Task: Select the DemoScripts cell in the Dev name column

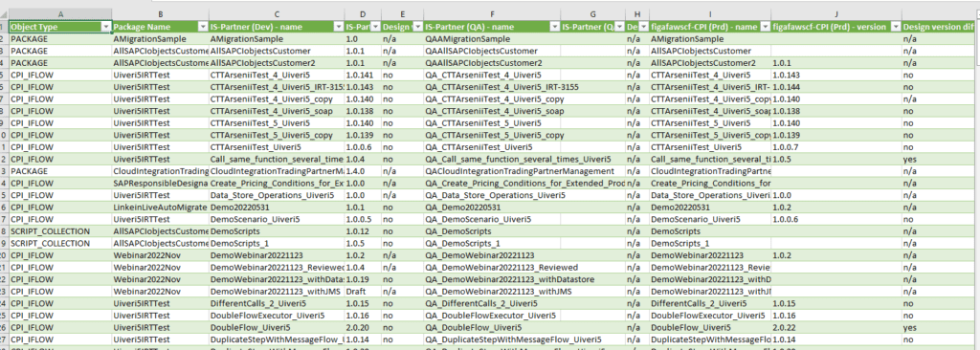Action: (x=277, y=231)
